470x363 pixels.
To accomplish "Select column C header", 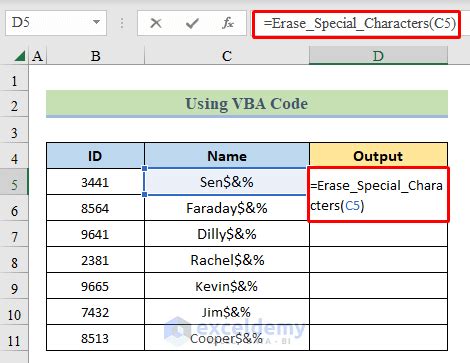I will pyautogui.click(x=227, y=56).
